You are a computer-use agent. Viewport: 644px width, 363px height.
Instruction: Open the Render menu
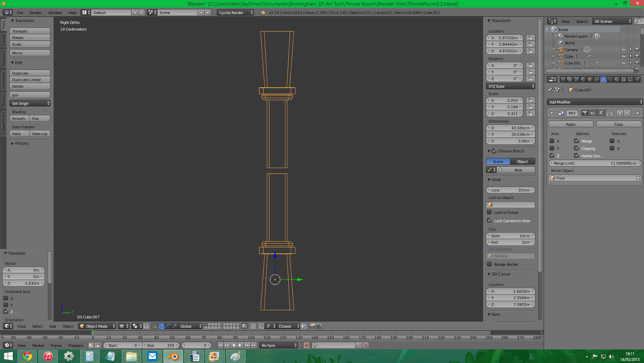click(35, 13)
